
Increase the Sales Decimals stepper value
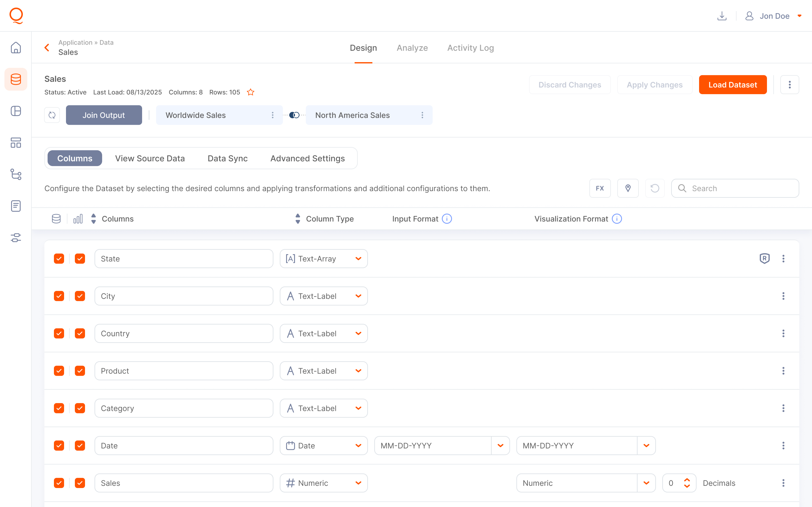tap(687, 480)
